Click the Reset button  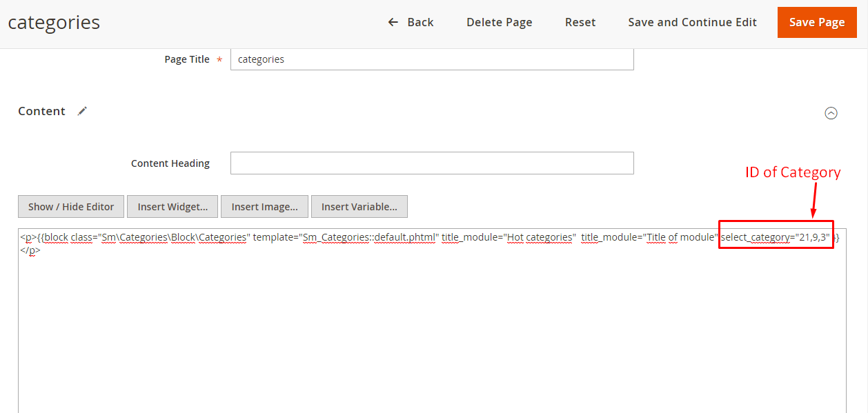[580, 22]
